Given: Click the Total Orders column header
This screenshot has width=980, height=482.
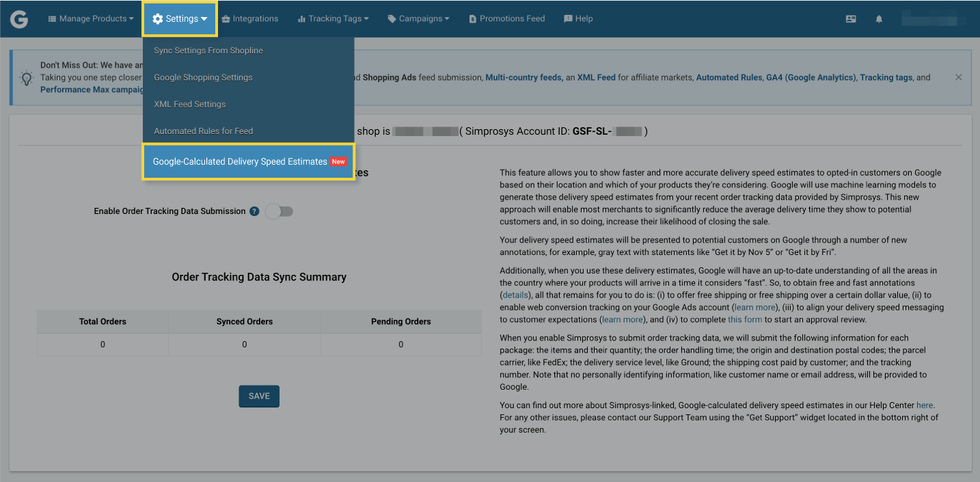Looking at the screenshot, I should 103,321.
